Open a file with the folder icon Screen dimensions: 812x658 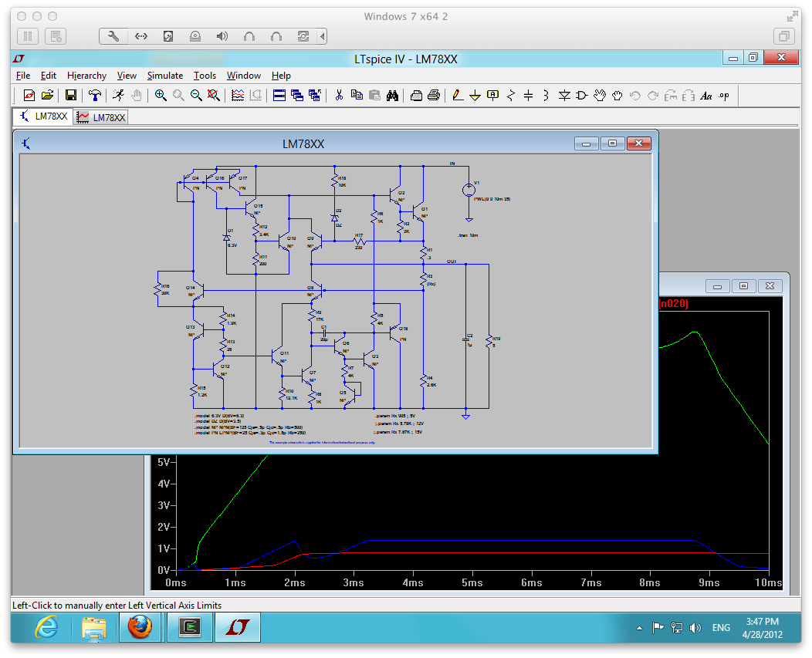pyautogui.click(x=47, y=95)
